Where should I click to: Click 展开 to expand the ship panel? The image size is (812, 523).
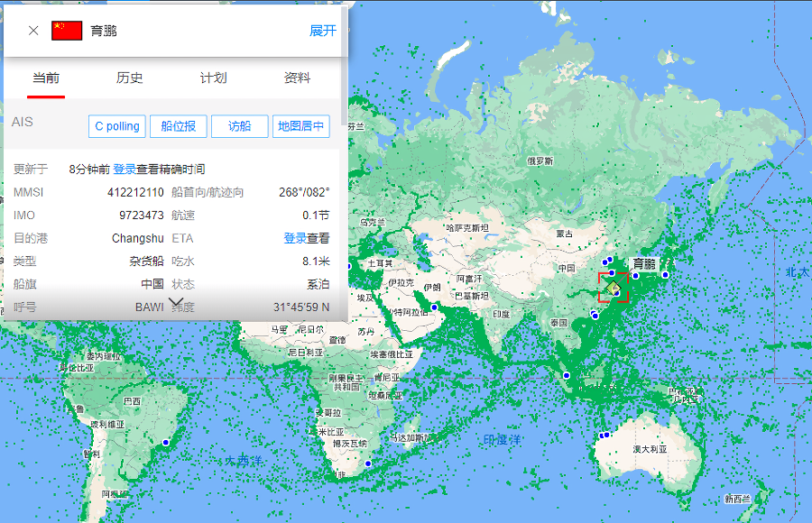tap(322, 31)
